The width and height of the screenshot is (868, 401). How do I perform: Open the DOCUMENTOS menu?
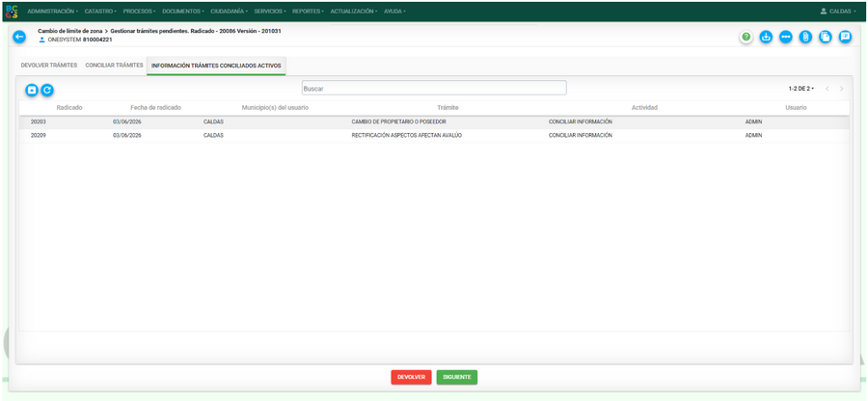[x=182, y=11]
